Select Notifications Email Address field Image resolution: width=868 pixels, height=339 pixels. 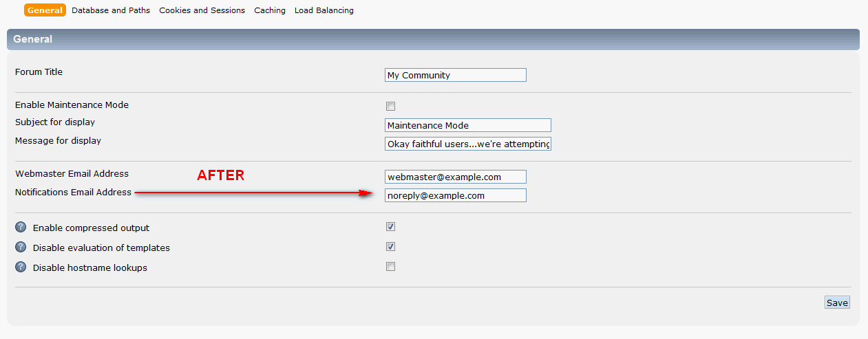456,195
